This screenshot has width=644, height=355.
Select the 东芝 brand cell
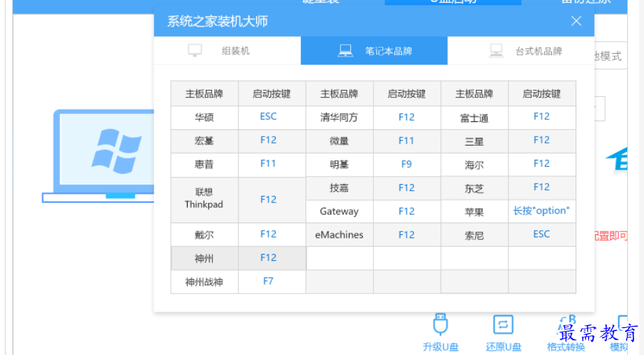(x=474, y=188)
